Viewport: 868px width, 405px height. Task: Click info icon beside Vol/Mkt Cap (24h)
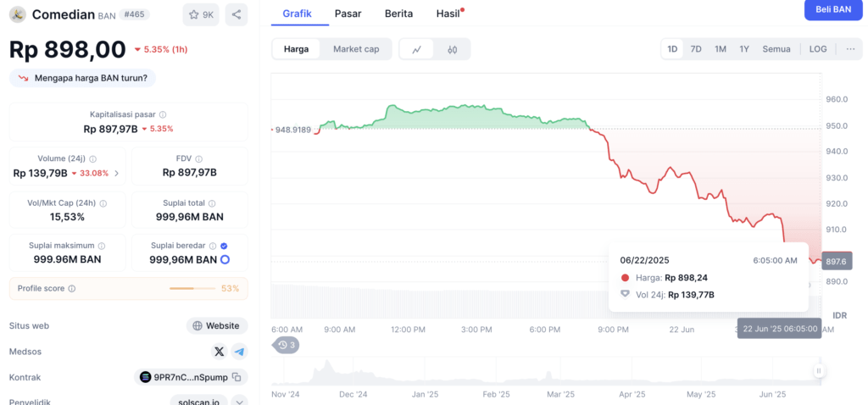(103, 203)
